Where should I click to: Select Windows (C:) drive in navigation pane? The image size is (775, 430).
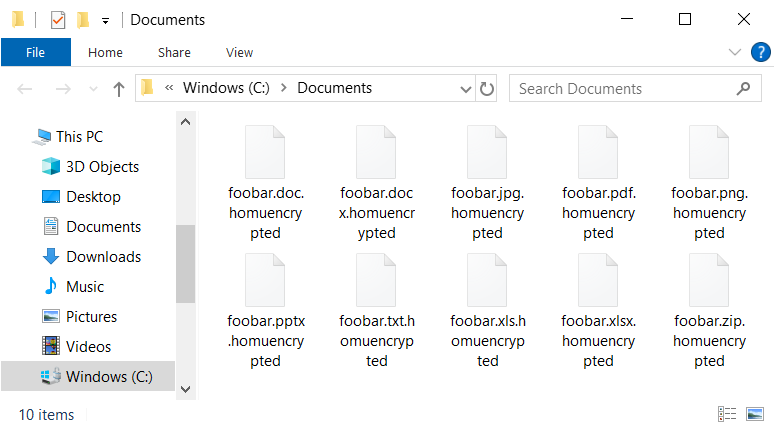point(88,377)
